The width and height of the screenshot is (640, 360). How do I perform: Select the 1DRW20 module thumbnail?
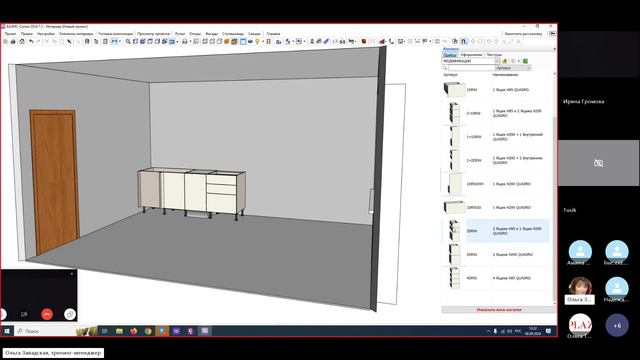point(454,207)
